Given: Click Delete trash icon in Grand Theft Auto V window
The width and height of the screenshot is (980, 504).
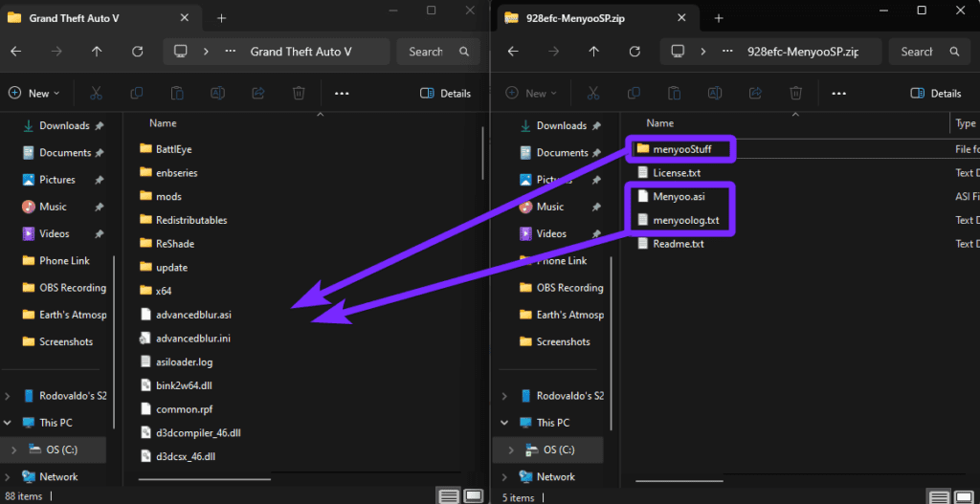Looking at the screenshot, I should [299, 93].
